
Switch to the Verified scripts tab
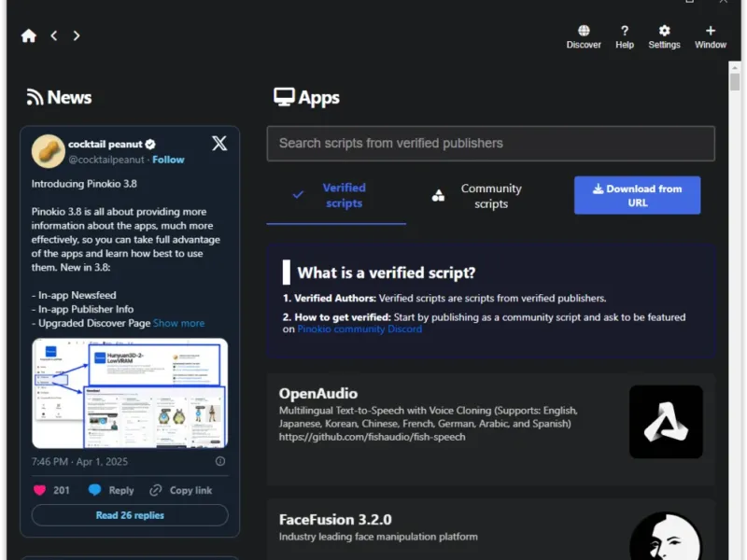336,196
